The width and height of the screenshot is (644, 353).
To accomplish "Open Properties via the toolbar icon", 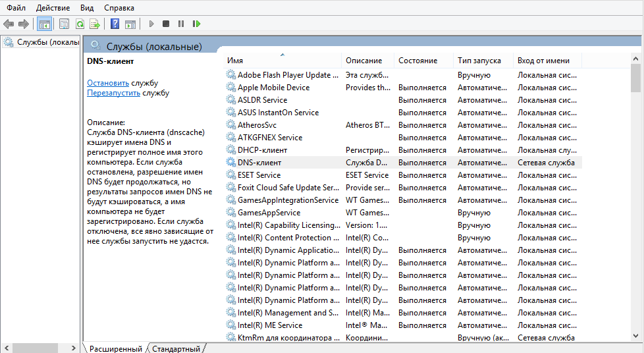I will point(64,24).
